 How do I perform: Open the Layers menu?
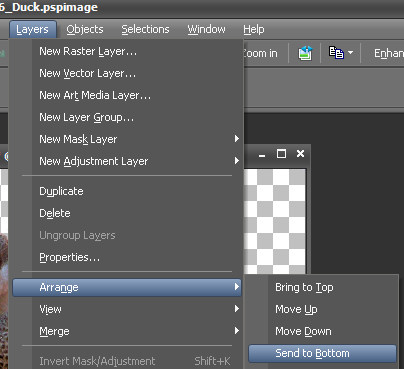pos(32,29)
